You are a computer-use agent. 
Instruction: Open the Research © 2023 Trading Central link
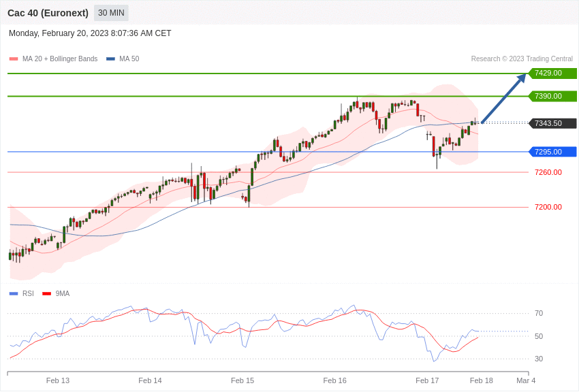pos(522,59)
